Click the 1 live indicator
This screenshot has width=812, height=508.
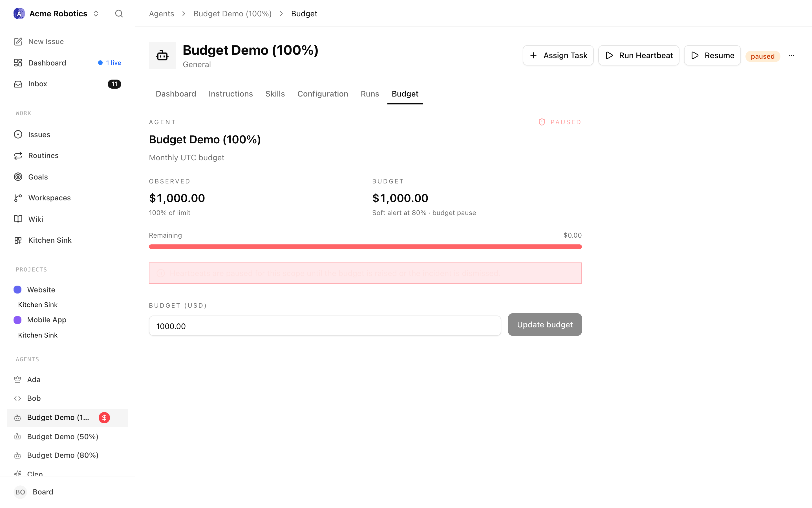pyautogui.click(x=110, y=63)
